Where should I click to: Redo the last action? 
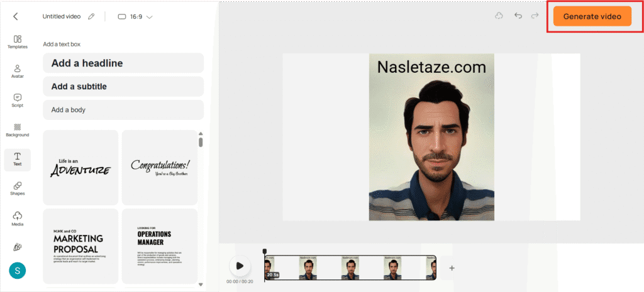coord(535,16)
